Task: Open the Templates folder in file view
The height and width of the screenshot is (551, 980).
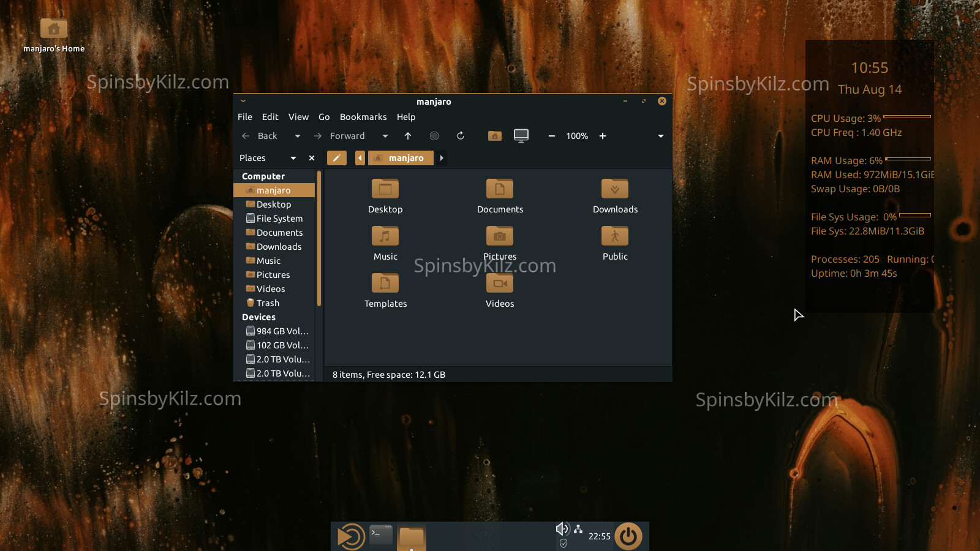Action: [385, 290]
